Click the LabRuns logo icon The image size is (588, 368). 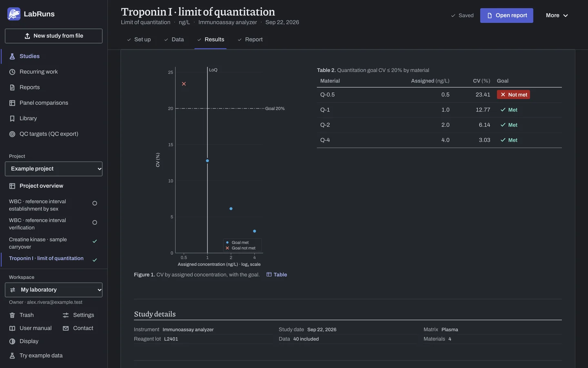pyautogui.click(x=14, y=14)
